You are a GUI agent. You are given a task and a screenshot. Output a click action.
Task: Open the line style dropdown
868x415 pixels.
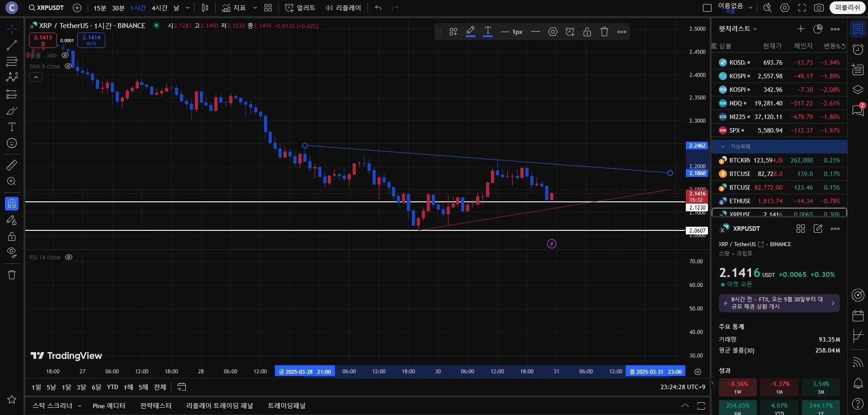(x=536, y=32)
